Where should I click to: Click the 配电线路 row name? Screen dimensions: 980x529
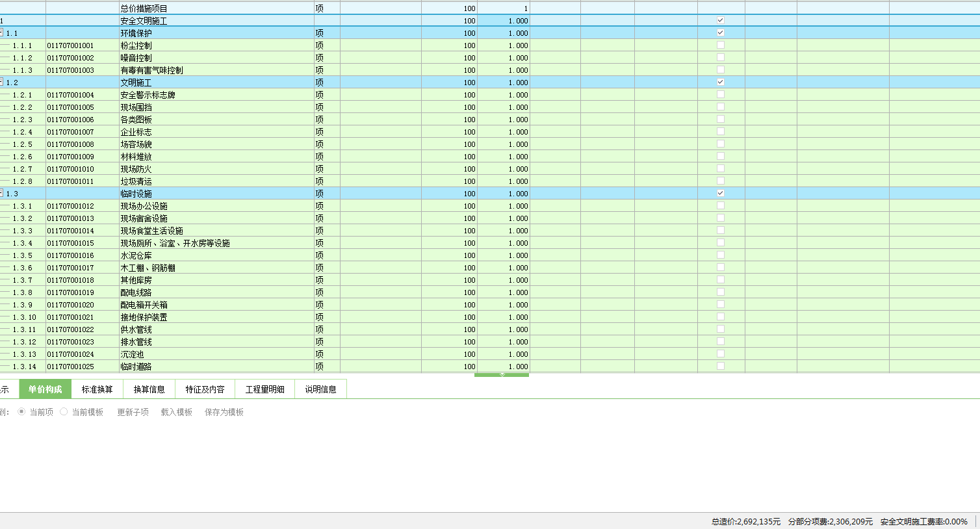[216, 292]
